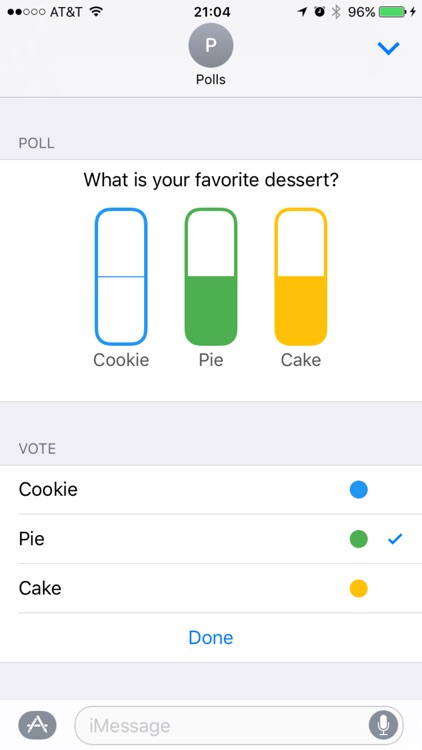Screen dimensions: 422x750
Task: Tap the Polls title label
Action: tap(211, 79)
